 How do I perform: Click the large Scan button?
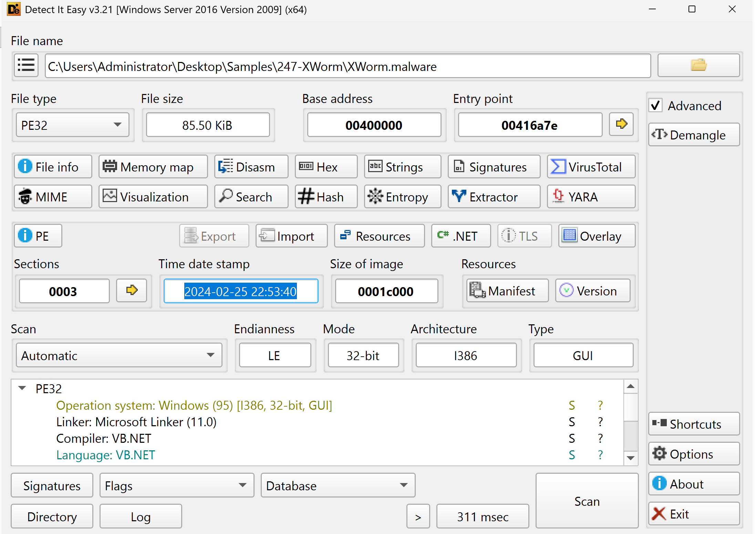(x=587, y=501)
